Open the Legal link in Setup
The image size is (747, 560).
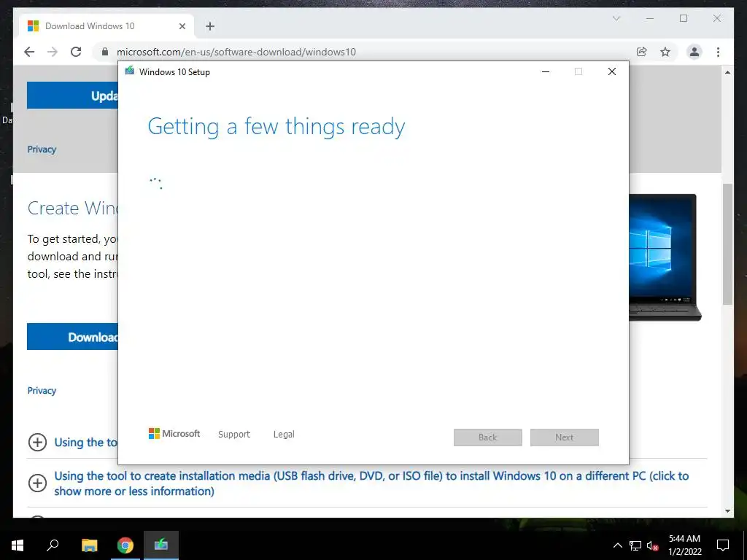pyautogui.click(x=284, y=435)
